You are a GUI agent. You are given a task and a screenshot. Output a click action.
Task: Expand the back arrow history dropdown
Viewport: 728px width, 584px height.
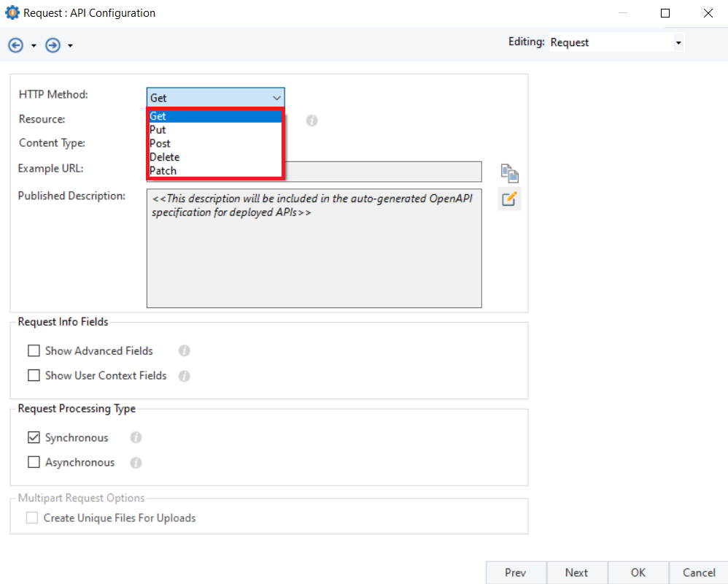[34, 46]
